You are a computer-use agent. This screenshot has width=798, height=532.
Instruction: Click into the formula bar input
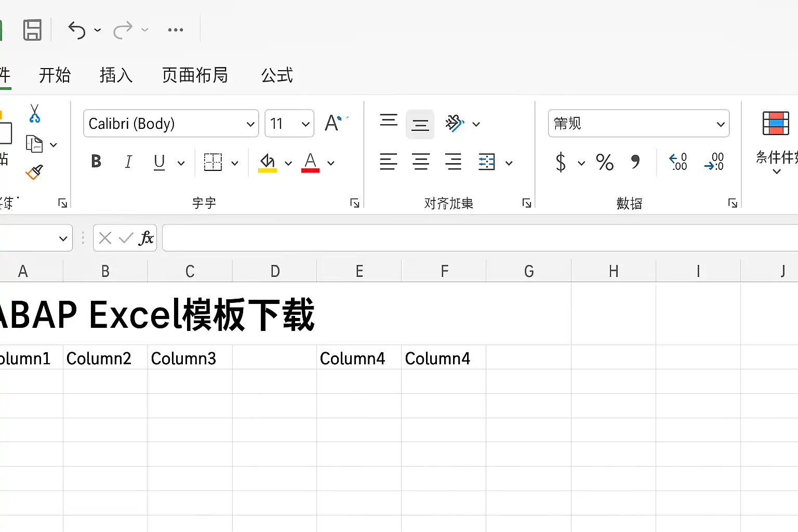(480, 238)
